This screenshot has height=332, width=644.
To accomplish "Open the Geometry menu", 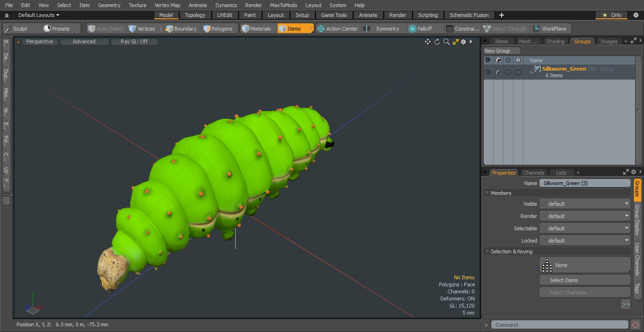I will (109, 5).
